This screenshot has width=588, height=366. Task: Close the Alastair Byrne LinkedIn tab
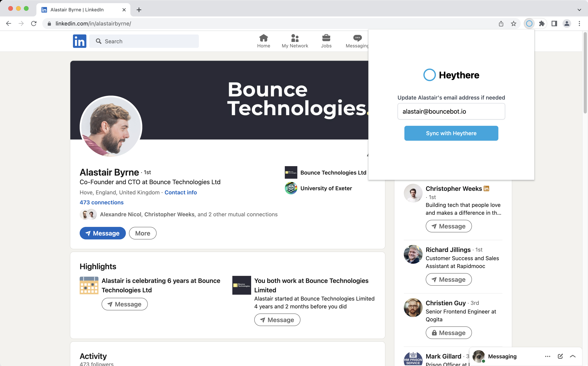(124, 10)
